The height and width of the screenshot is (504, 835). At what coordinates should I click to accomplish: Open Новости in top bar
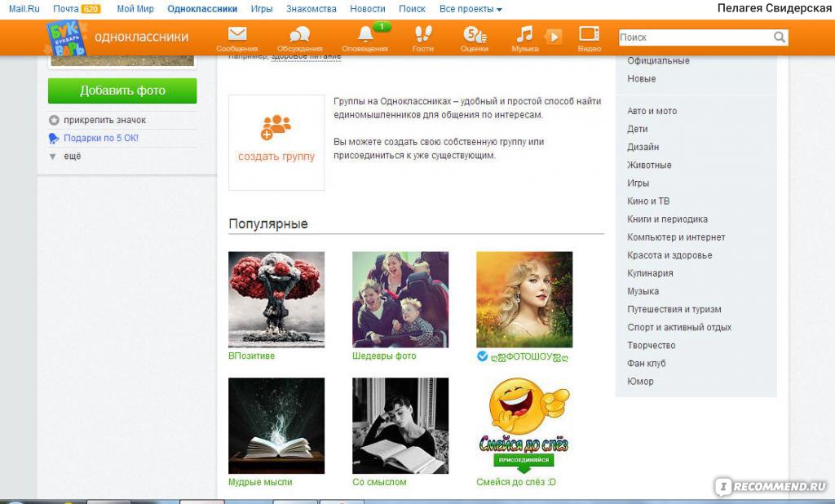point(368,9)
